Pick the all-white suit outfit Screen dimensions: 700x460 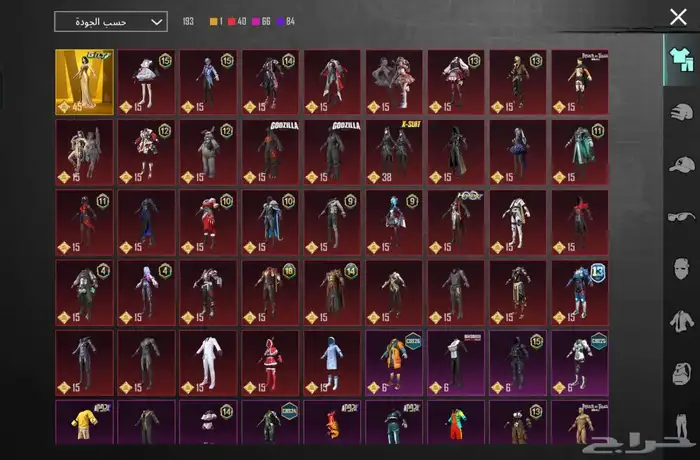point(209,362)
